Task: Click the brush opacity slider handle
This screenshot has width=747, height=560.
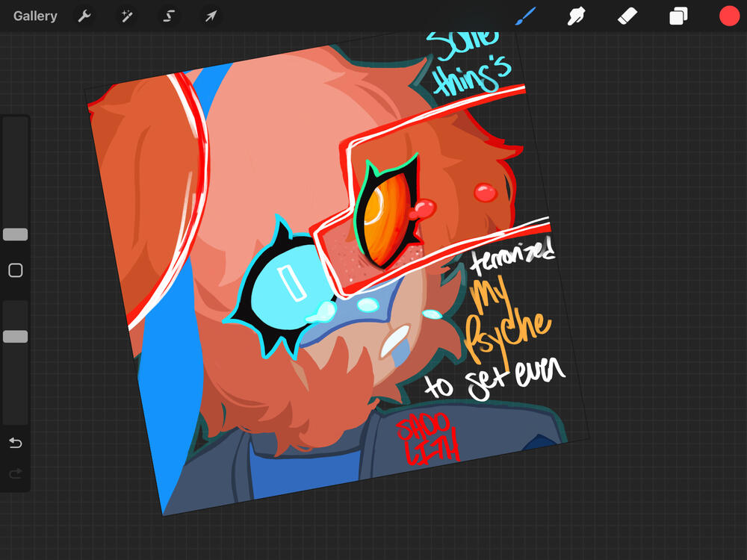Action: (x=15, y=337)
